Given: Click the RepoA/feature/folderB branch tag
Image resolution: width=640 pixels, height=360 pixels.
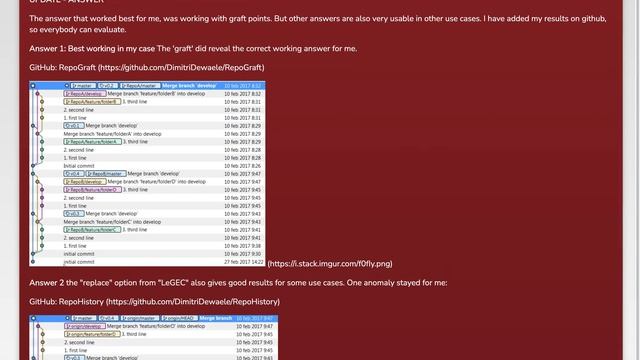Looking at the screenshot, I should pyautogui.click(x=92, y=102).
